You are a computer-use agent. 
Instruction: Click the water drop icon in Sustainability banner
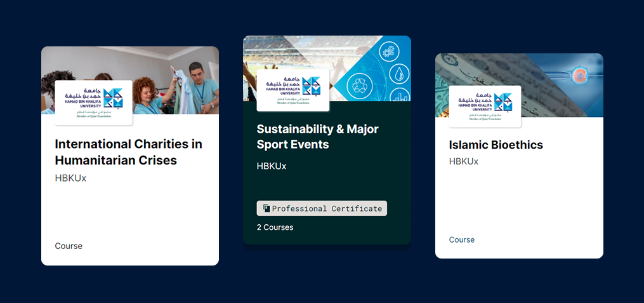[x=399, y=74]
